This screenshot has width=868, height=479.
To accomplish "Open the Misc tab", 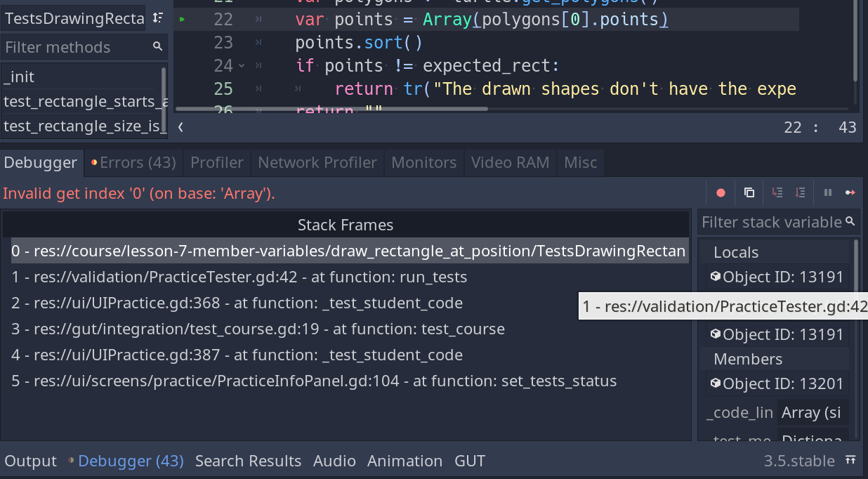I will (581, 162).
